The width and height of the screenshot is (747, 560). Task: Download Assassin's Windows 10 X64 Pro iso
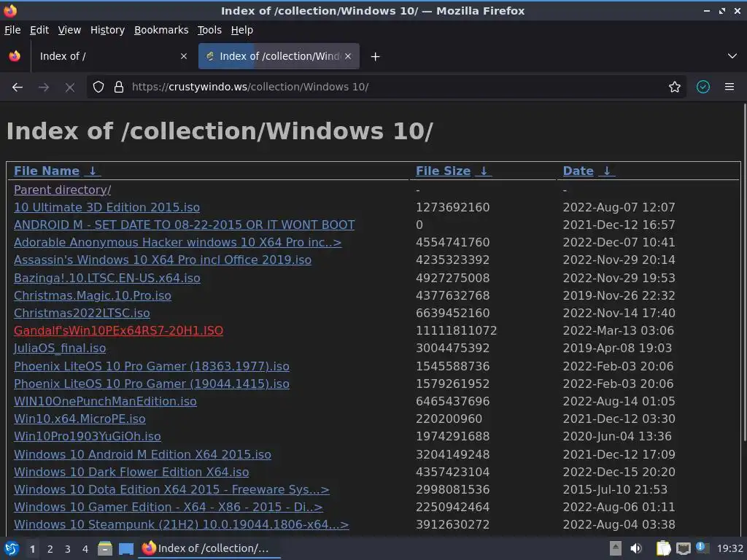[163, 260]
